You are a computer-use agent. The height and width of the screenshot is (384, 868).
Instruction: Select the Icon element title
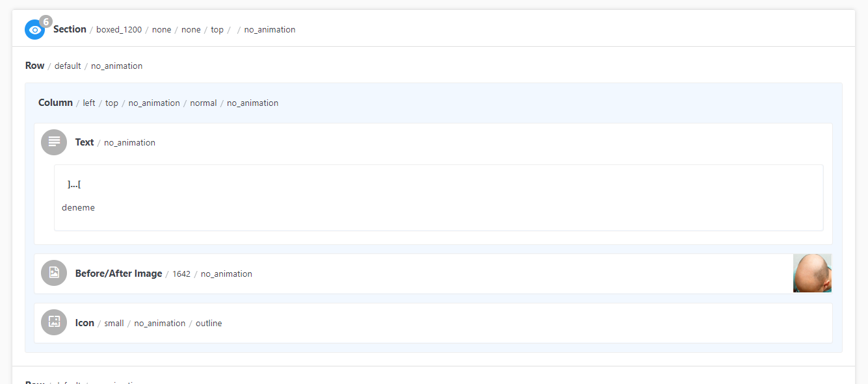(85, 323)
